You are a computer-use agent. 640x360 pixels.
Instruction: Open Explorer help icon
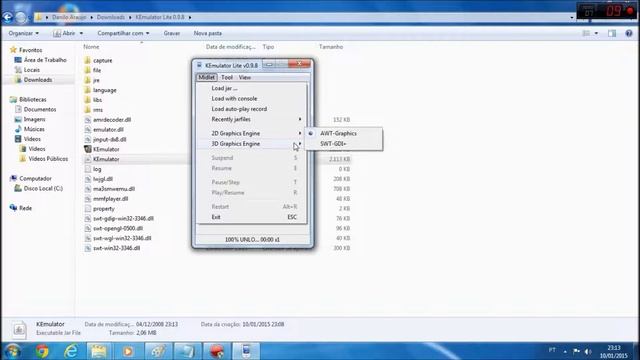tap(629, 33)
